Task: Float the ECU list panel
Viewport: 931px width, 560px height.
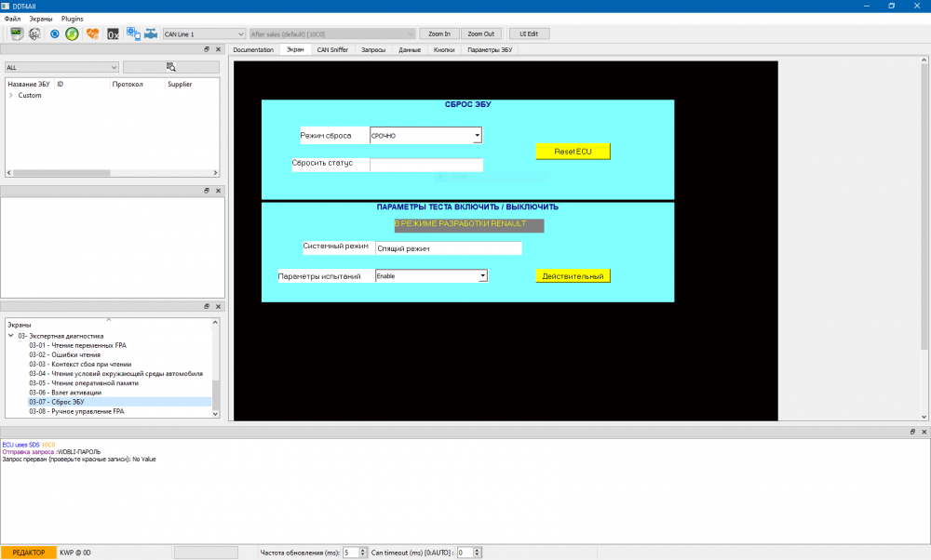Action: (x=207, y=49)
